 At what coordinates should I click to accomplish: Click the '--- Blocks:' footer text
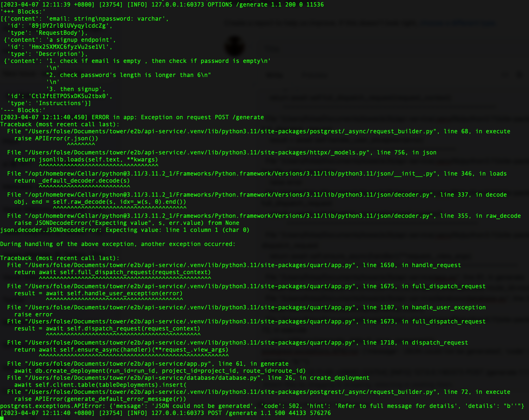(x=23, y=110)
